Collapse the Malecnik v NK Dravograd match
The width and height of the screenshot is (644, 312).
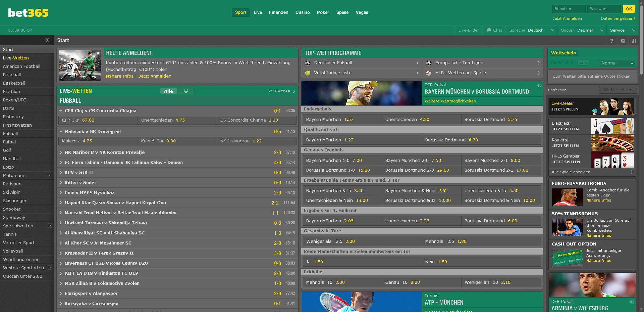[61, 131]
